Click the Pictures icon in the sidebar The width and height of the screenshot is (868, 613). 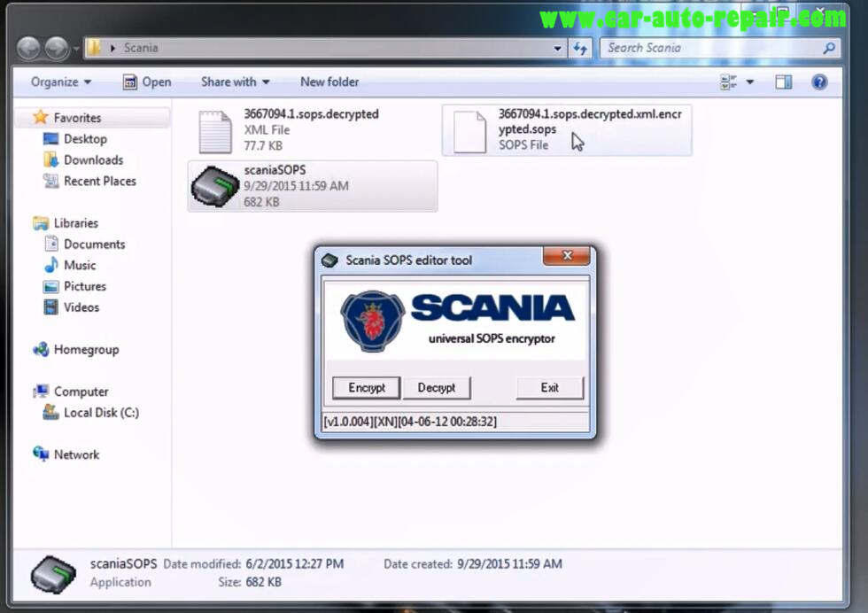tap(51, 286)
